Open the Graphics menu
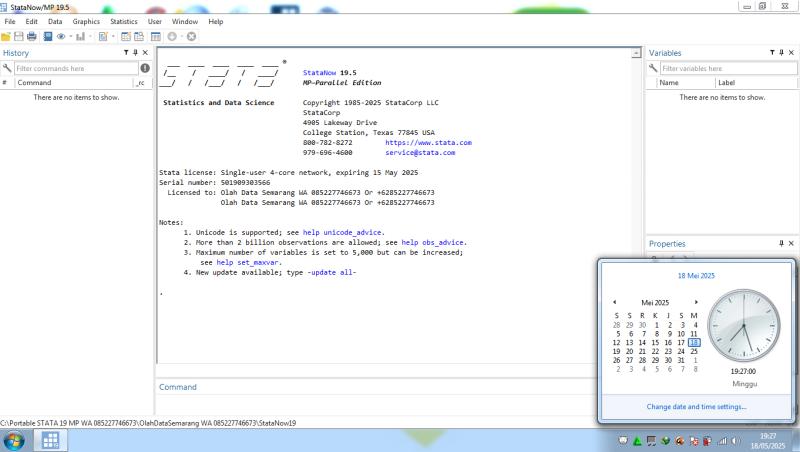 click(x=86, y=21)
